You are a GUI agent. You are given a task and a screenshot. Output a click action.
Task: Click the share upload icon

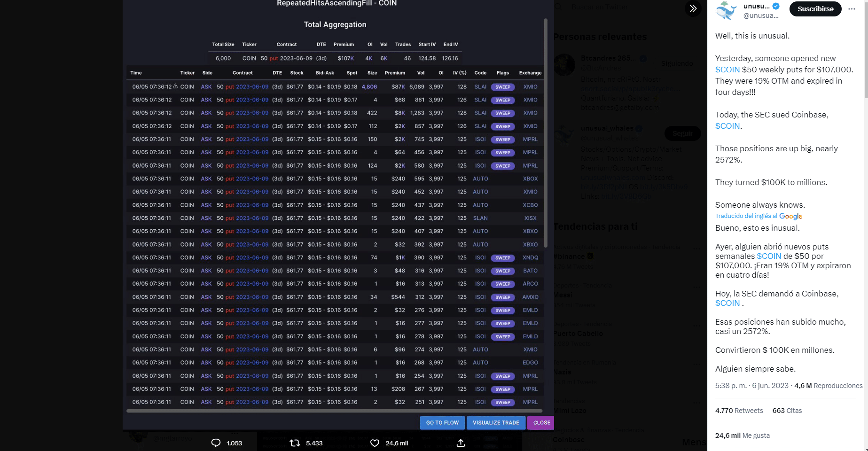coord(461,443)
